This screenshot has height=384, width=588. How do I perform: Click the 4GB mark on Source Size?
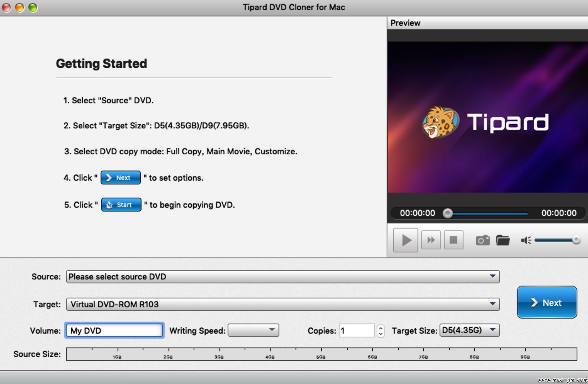[270, 357]
